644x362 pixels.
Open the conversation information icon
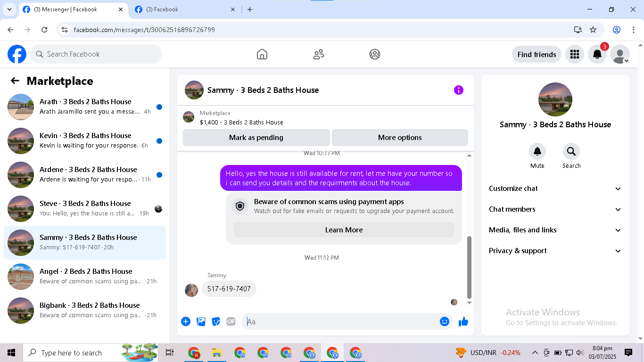(x=459, y=90)
